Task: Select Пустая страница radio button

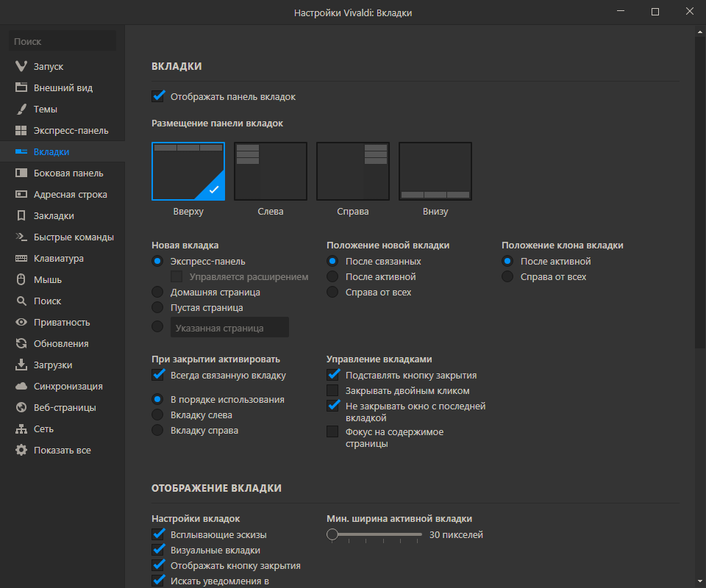Action: [157, 307]
